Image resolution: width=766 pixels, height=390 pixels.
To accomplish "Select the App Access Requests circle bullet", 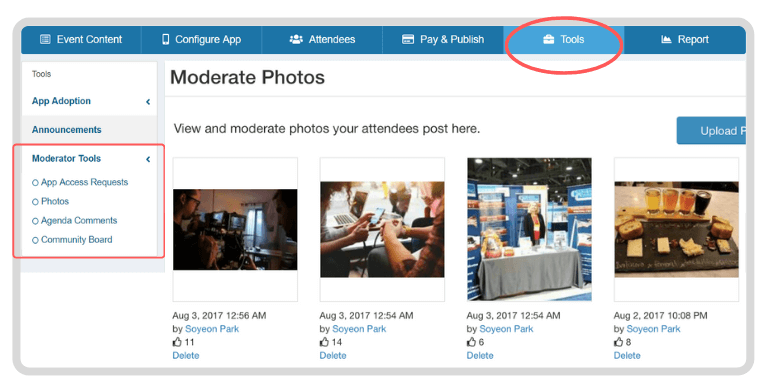I will pyautogui.click(x=35, y=183).
